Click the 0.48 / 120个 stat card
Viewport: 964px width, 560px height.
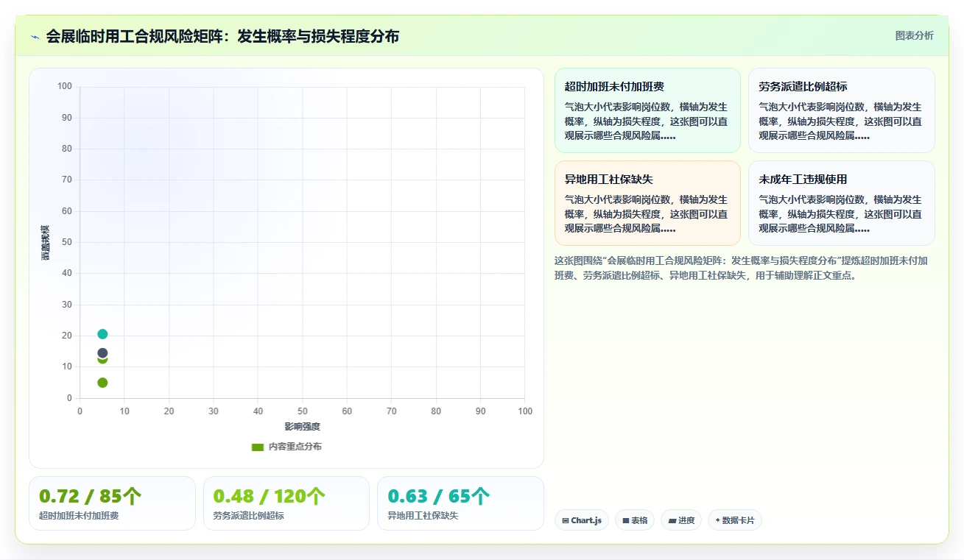[286, 503]
